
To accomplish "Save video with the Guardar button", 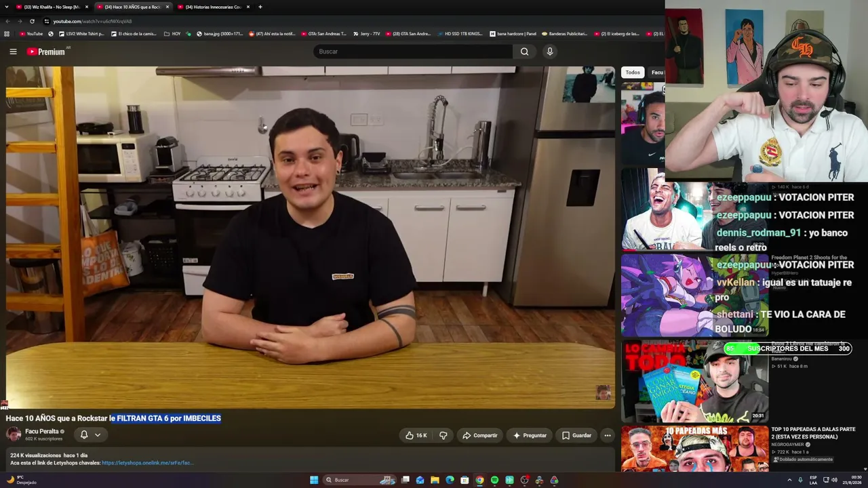I will point(576,435).
